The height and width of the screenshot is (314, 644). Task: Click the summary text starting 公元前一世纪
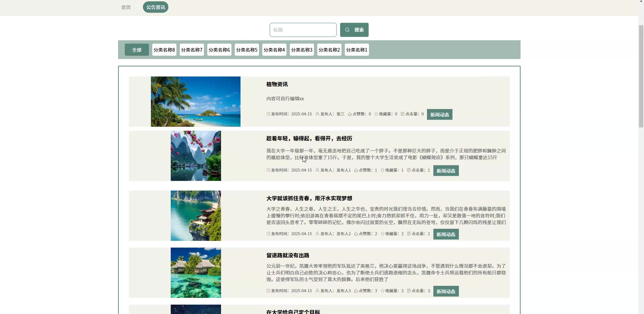pyautogui.click(x=386, y=273)
